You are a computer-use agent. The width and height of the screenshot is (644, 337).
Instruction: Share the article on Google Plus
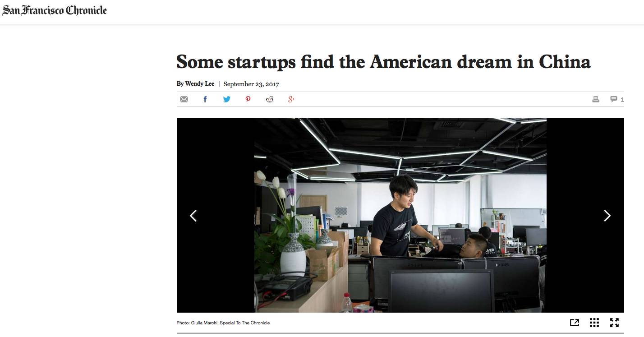pos(291,99)
